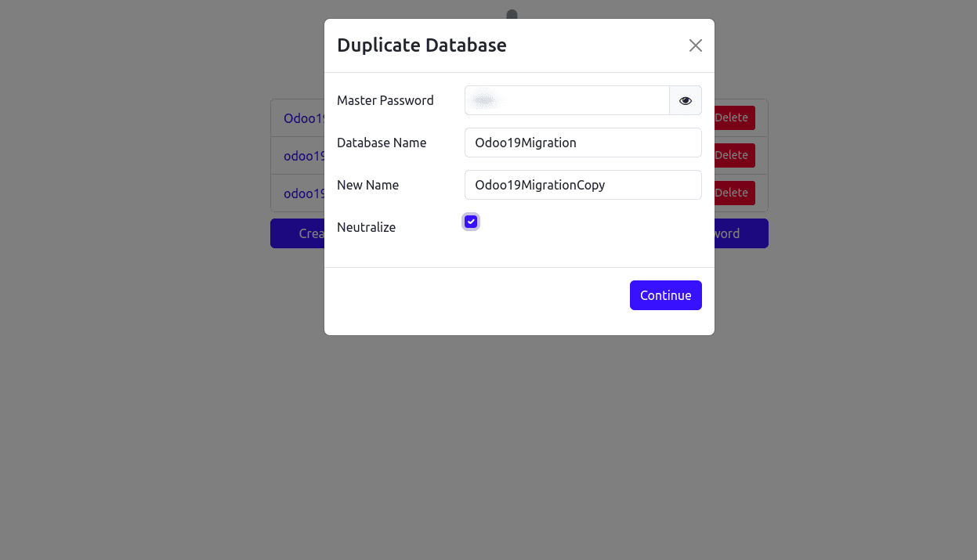Open the odoo19 database link in the second row
This screenshot has width=977, height=560.
304,156
